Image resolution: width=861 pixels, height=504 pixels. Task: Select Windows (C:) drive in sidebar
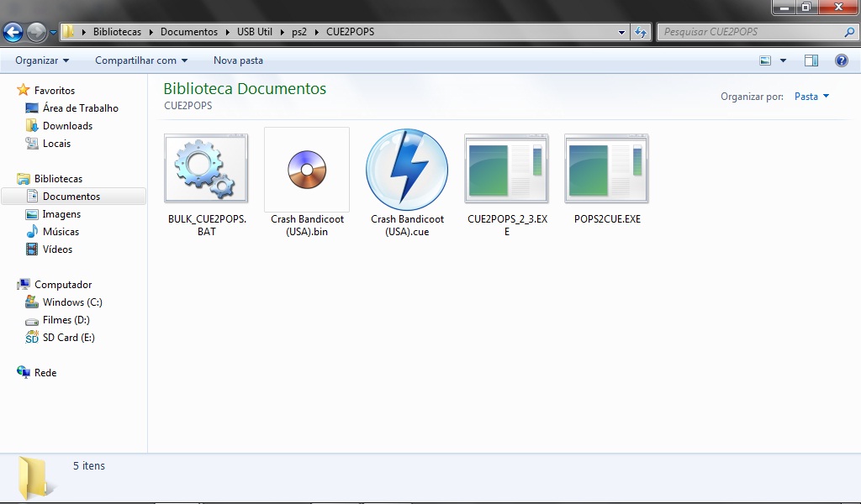pyautogui.click(x=72, y=302)
